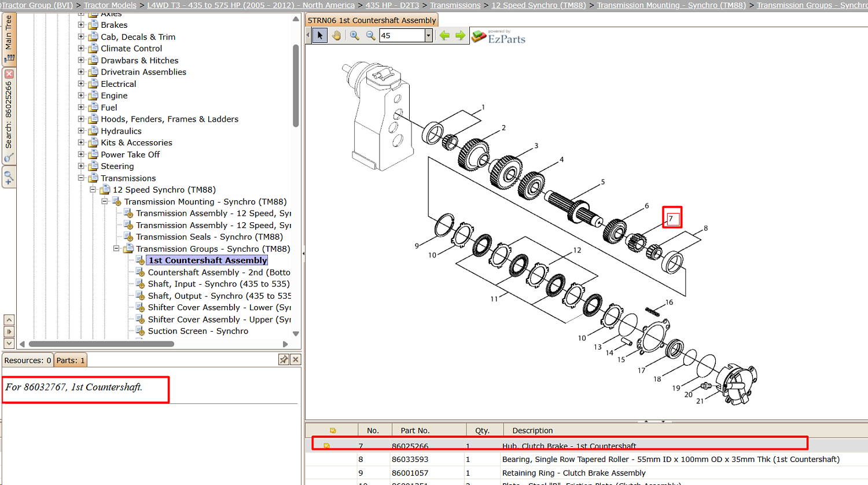Click the Steering folder icon
The image size is (868, 485).
[93, 166]
